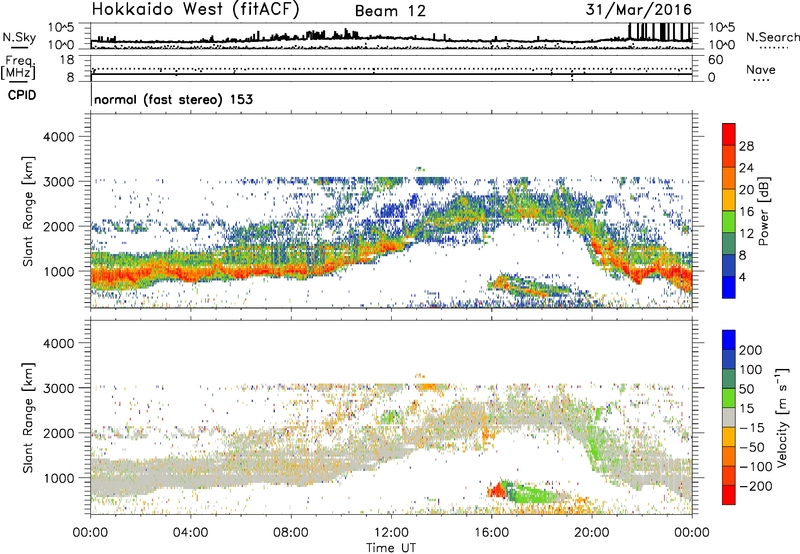Click the Power [dB] color bar title
Screen dimensions: 800x554
[764, 211]
